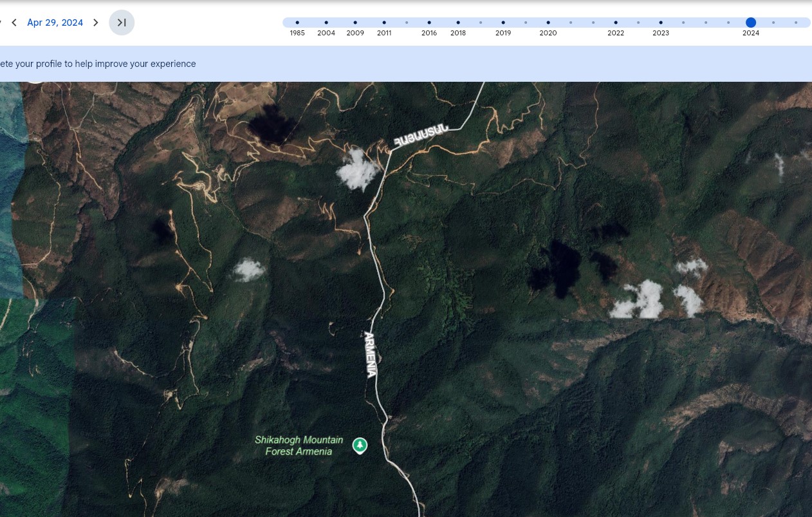This screenshot has width=812, height=517.
Task: Go to the next imagery date
Action: pos(96,23)
